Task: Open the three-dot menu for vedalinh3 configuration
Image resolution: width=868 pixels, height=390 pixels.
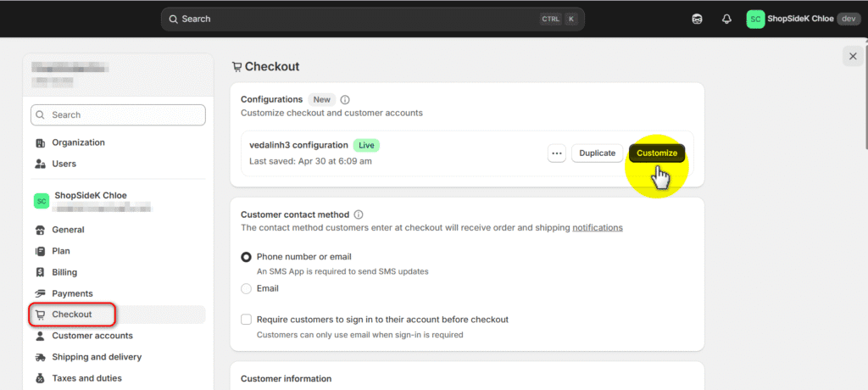Action: (557, 153)
